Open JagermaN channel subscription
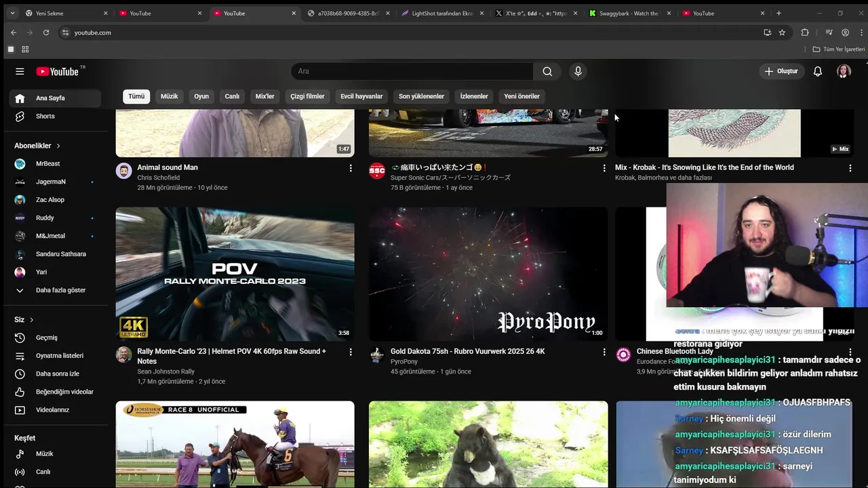This screenshot has height=488, width=868. click(55, 182)
